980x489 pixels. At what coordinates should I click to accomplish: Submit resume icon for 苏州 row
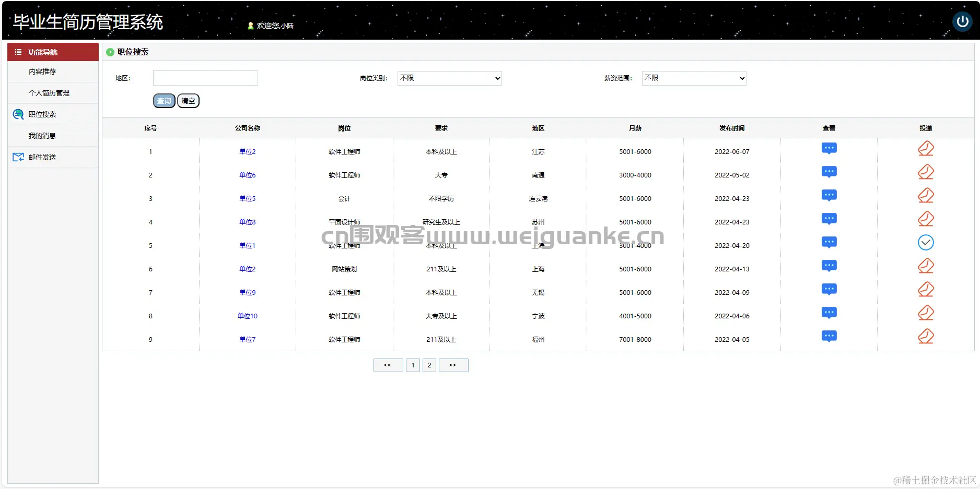click(x=926, y=219)
